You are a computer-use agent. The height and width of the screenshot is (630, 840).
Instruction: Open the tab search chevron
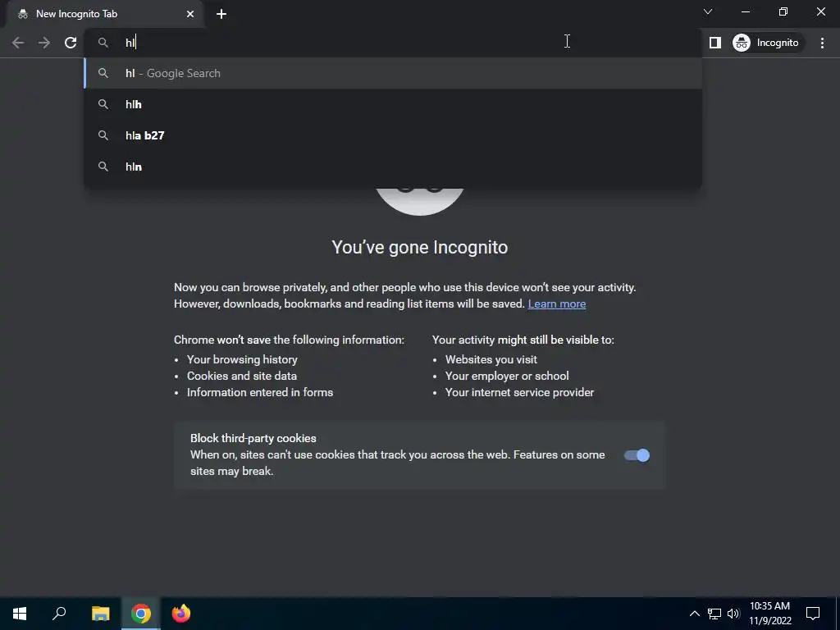[x=708, y=11]
